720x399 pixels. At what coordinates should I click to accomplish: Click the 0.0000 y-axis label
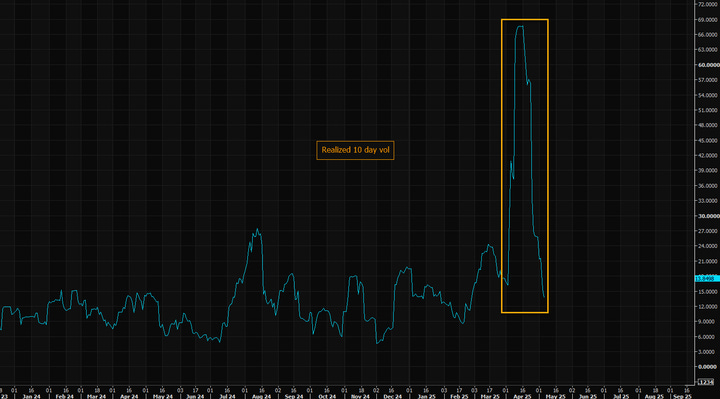tap(708, 367)
